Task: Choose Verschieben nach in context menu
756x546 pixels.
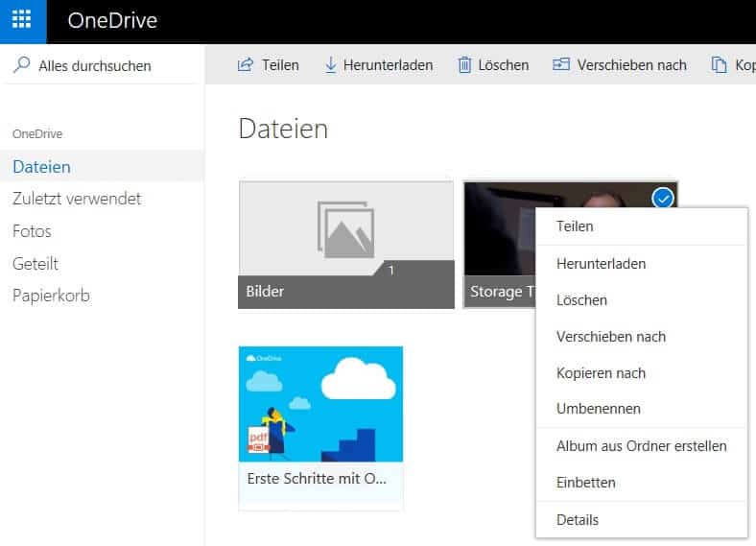Action: (642, 337)
